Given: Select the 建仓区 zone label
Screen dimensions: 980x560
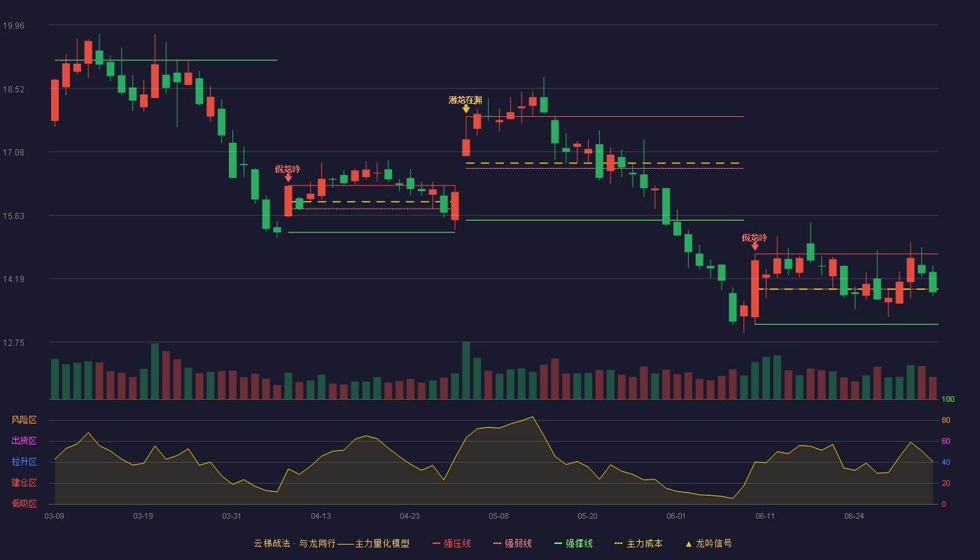Looking at the screenshot, I should (x=24, y=483).
